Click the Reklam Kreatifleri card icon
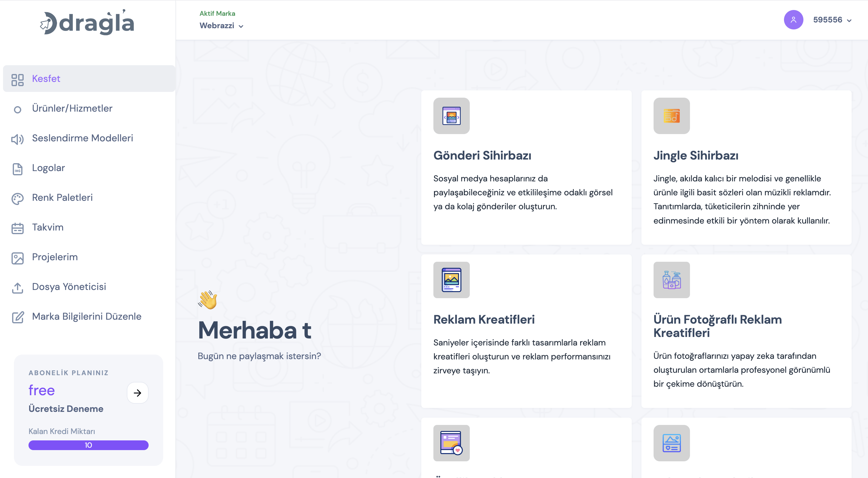 coord(451,280)
